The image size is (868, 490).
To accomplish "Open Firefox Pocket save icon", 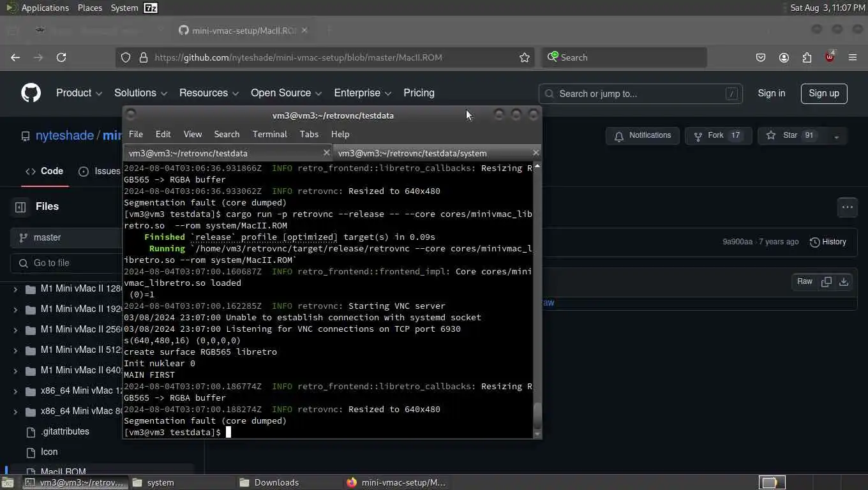I will pyautogui.click(x=761, y=57).
